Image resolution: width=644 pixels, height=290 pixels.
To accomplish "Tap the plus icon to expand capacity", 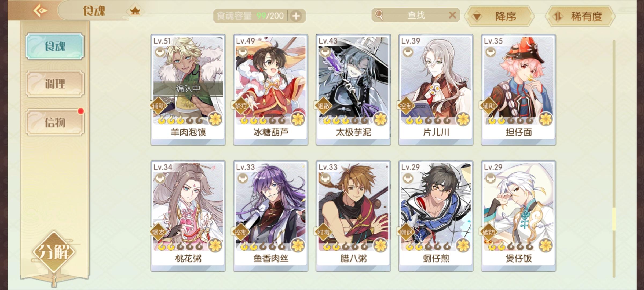I will (296, 16).
